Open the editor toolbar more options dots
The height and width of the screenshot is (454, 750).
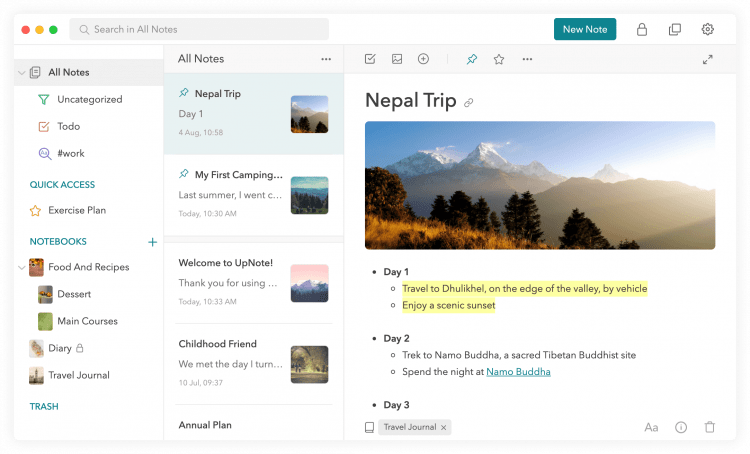527,59
